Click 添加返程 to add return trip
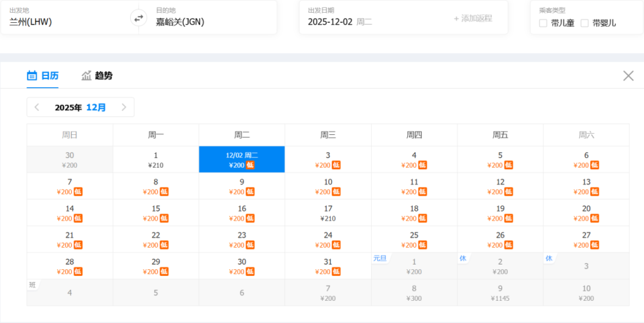 [473, 18]
